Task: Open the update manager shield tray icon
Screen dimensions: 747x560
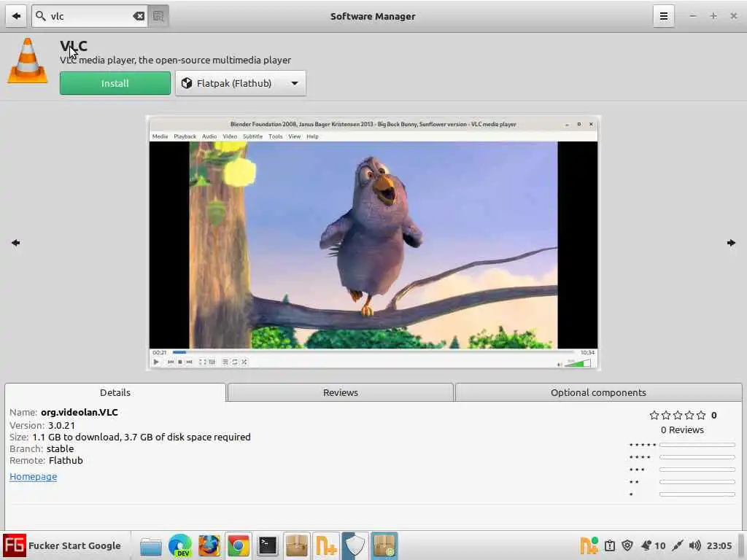Action: click(x=627, y=545)
